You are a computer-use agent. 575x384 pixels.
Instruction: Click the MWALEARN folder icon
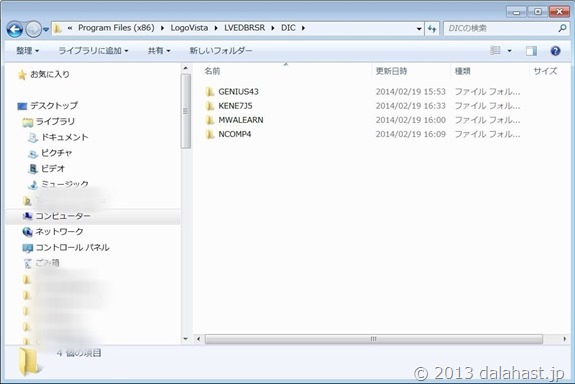click(x=210, y=120)
